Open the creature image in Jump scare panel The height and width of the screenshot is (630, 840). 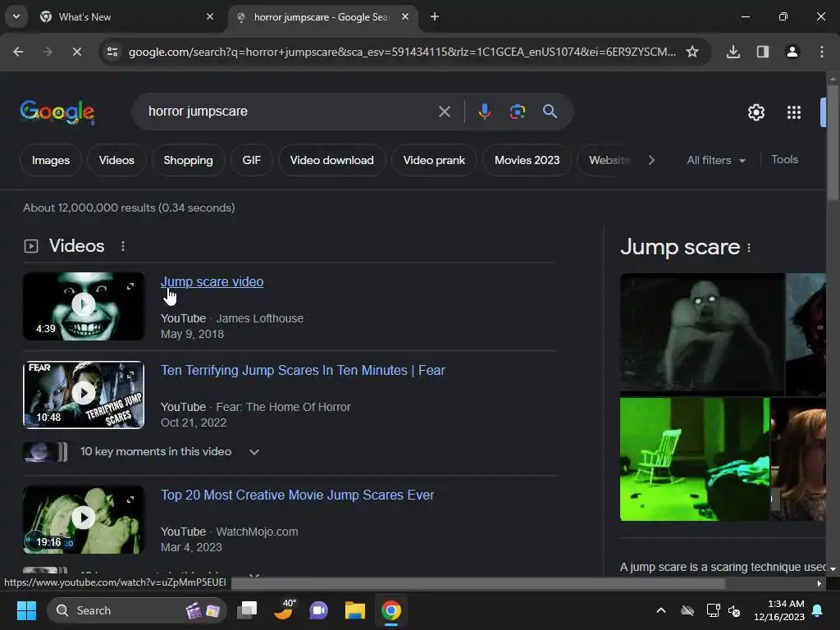click(x=702, y=334)
